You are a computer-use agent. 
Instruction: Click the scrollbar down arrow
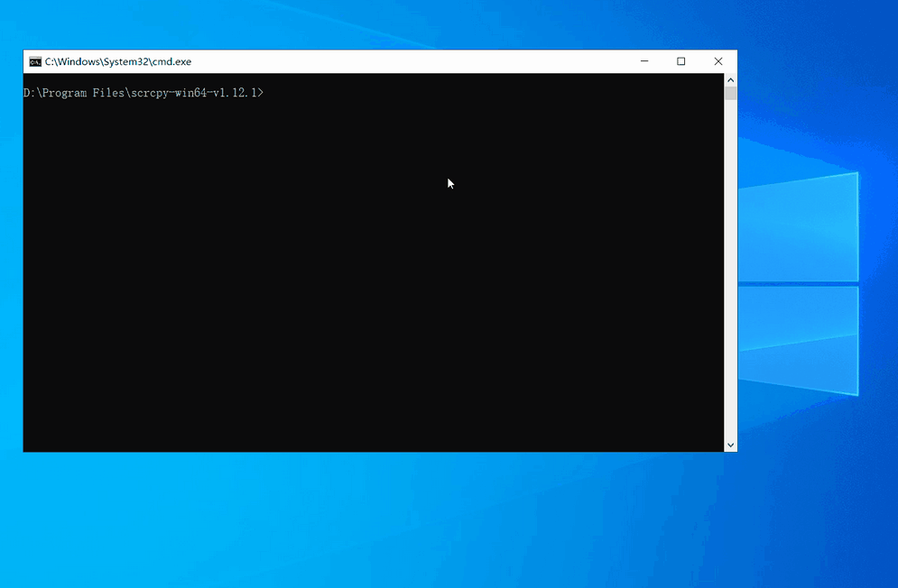click(x=730, y=445)
